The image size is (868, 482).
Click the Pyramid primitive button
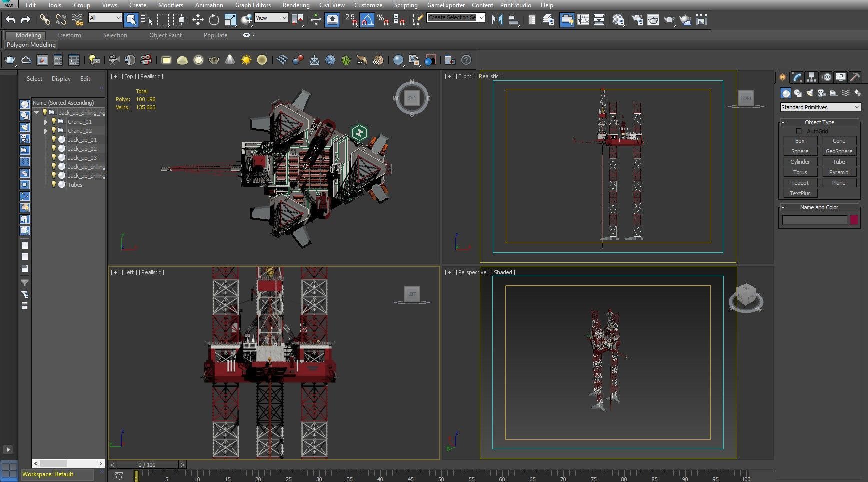click(x=839, y=172)
